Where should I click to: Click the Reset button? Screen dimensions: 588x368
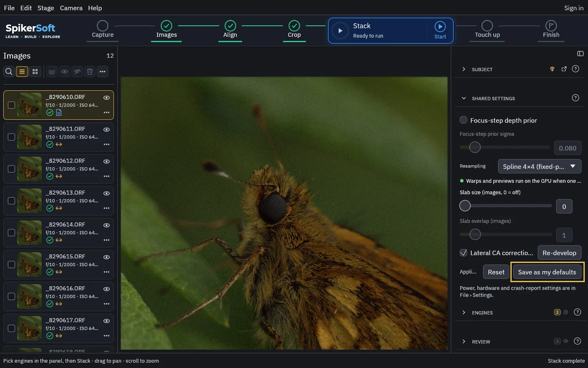(496, 272)
